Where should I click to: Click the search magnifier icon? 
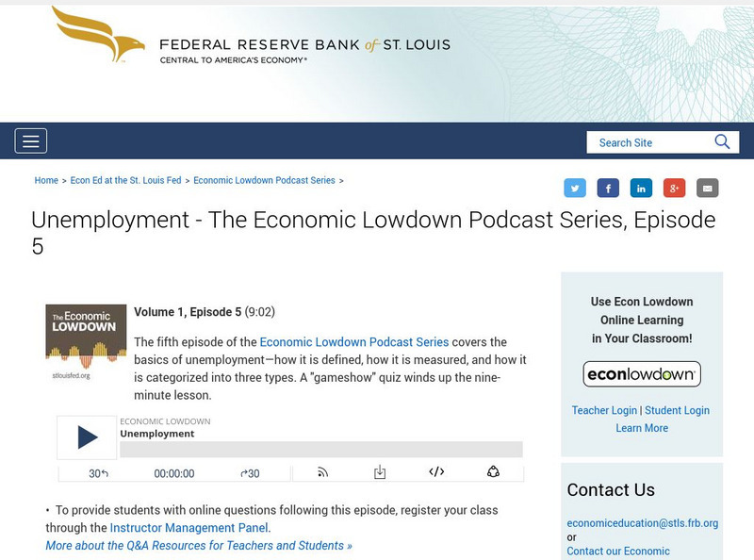pyautogui.click(x=722, y=141)
